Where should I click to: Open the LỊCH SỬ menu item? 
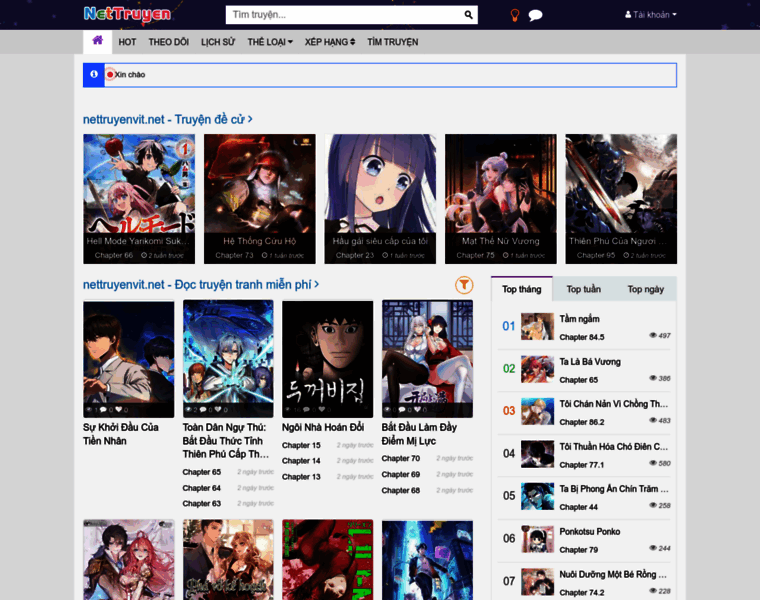[x=218, y=42]
